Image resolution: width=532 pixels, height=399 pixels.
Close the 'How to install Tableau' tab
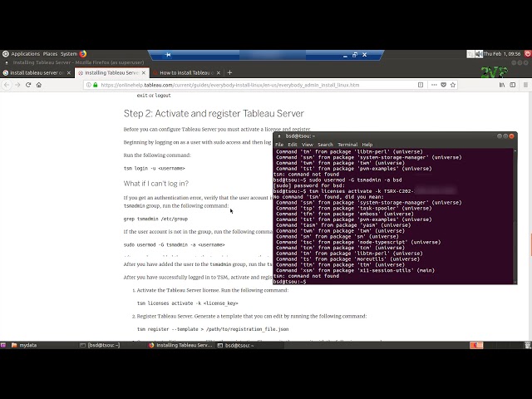218,73
